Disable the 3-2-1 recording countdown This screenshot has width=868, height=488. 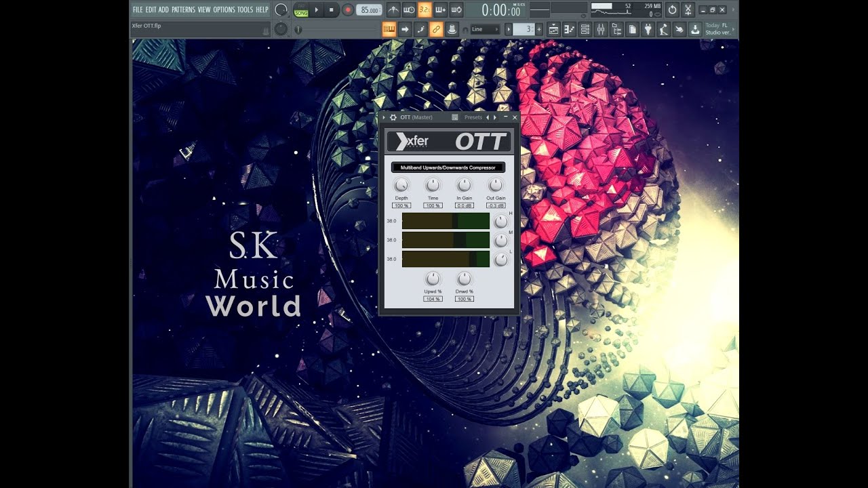[x=425, y=9]
